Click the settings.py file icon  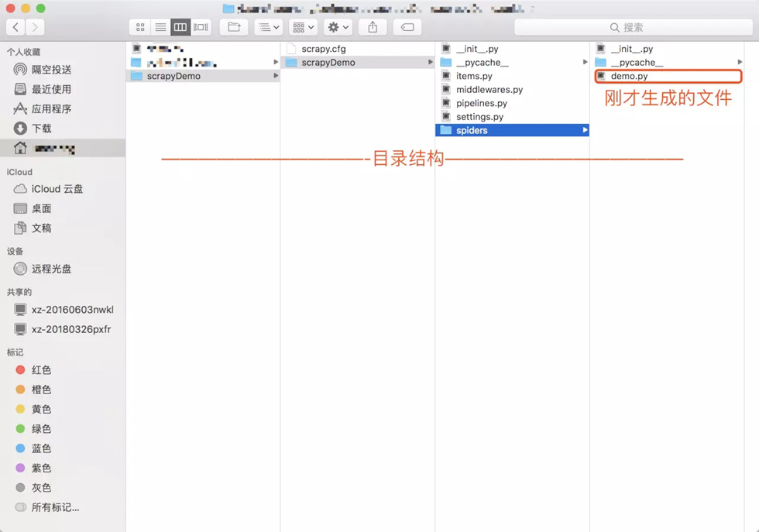click(x=446, y=117)
